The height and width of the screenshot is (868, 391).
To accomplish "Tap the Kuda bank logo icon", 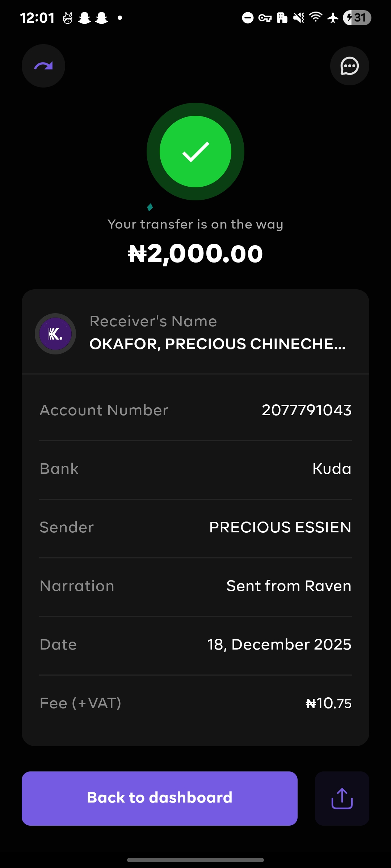I will 55,334.
